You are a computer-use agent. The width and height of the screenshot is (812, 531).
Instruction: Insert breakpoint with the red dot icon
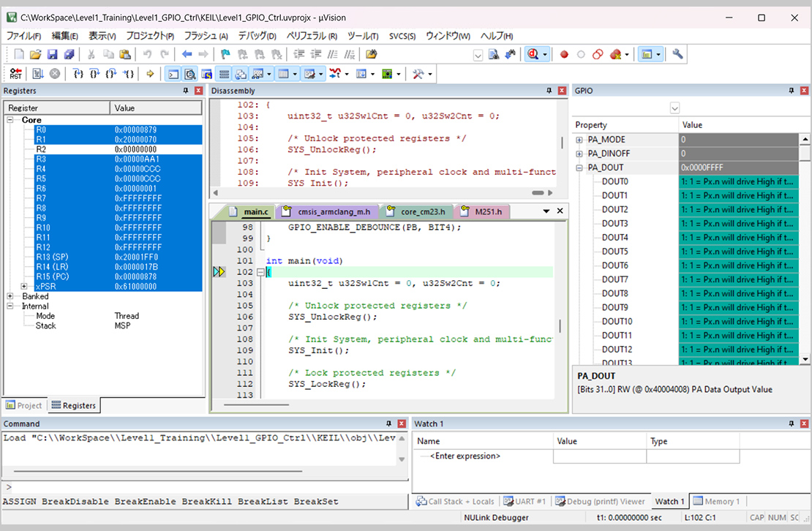[564, 54]
